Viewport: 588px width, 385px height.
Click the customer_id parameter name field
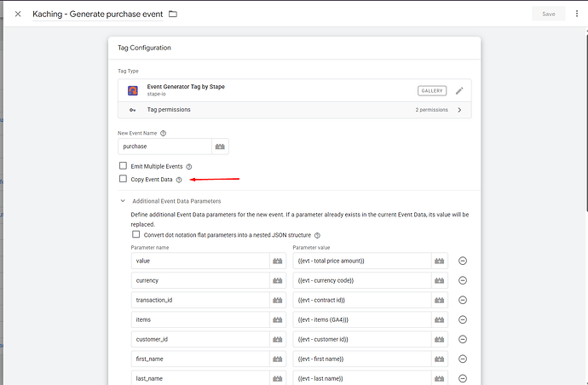pyautogui.click(x=200, y=339)
